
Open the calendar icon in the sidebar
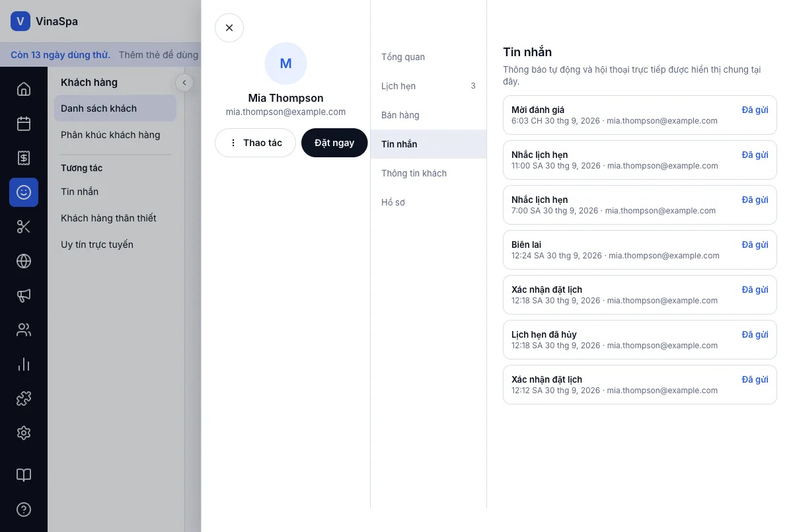point(24,124)
